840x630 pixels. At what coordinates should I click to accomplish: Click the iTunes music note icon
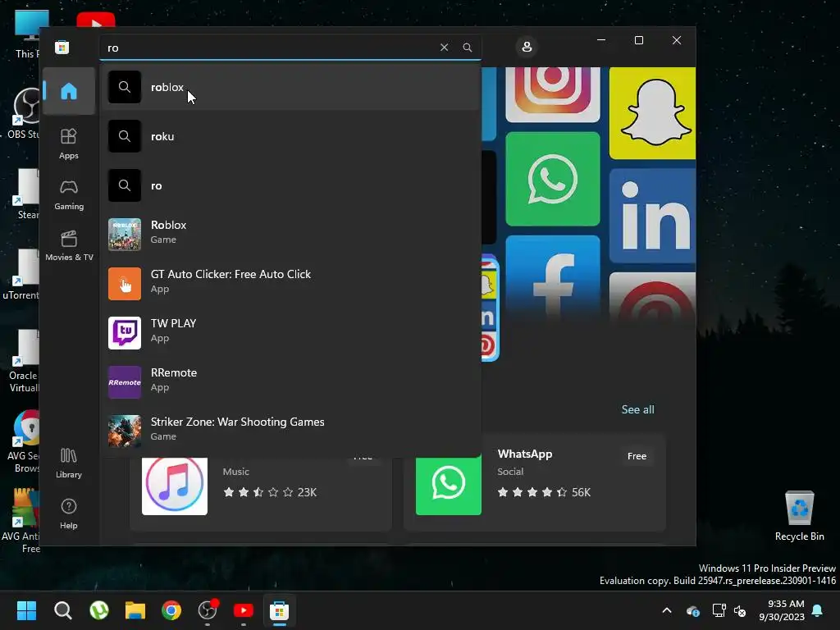pyautogui.click(x=175, y=486)
